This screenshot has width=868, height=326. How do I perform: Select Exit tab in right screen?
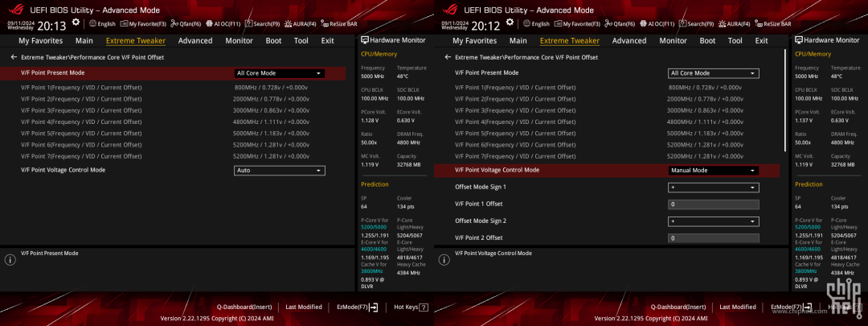tap(762, 40)
